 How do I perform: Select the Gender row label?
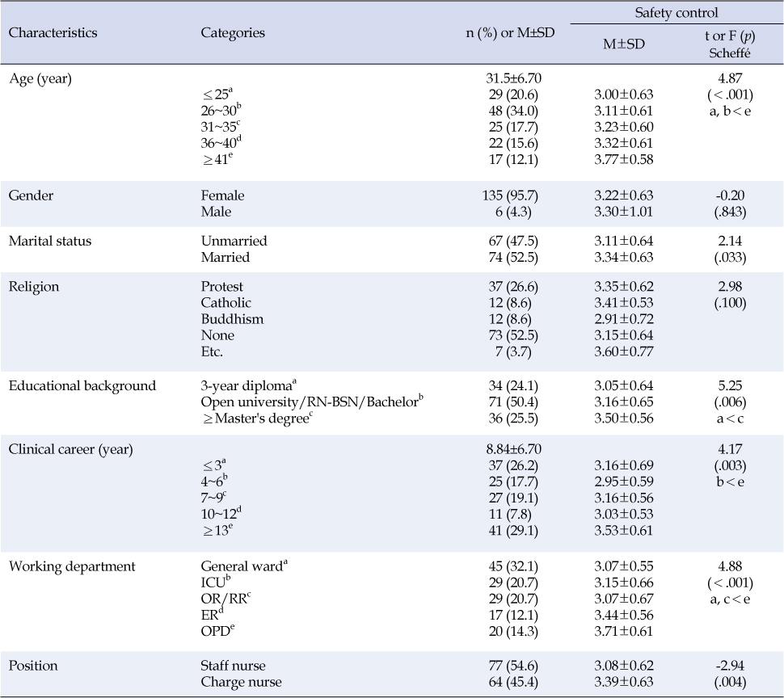(x=31, y=196)
